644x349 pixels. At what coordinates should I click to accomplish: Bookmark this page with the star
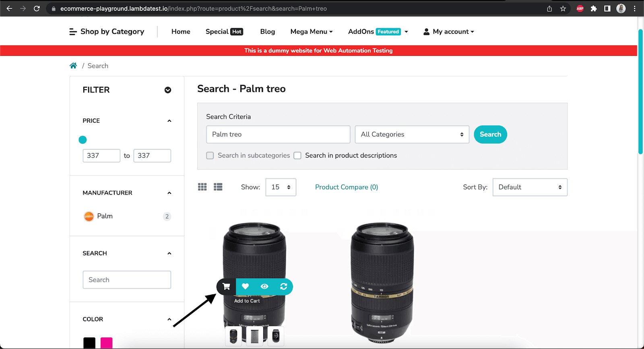(x=563, y=8)
